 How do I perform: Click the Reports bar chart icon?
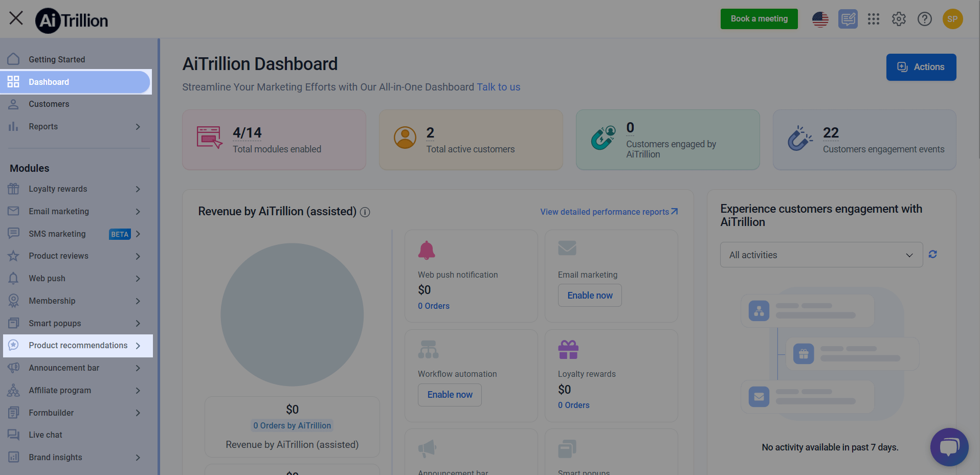pyautogui.click(x=14, y=126)
